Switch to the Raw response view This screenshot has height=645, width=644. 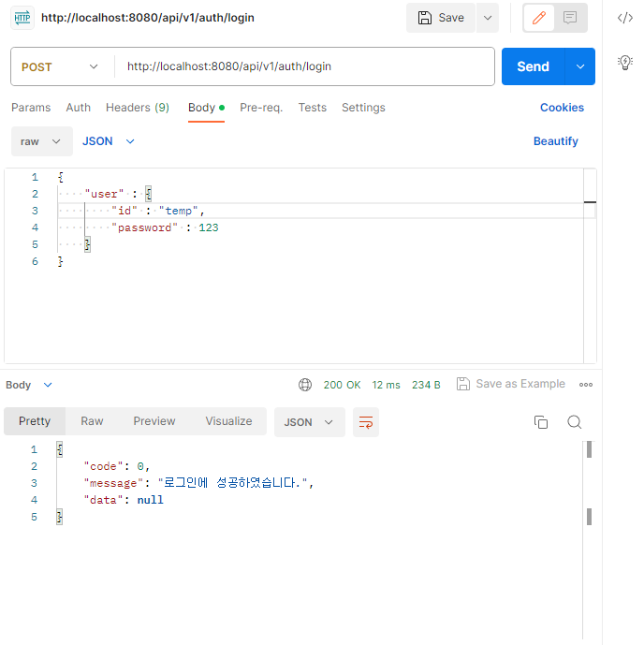point(92,421)
